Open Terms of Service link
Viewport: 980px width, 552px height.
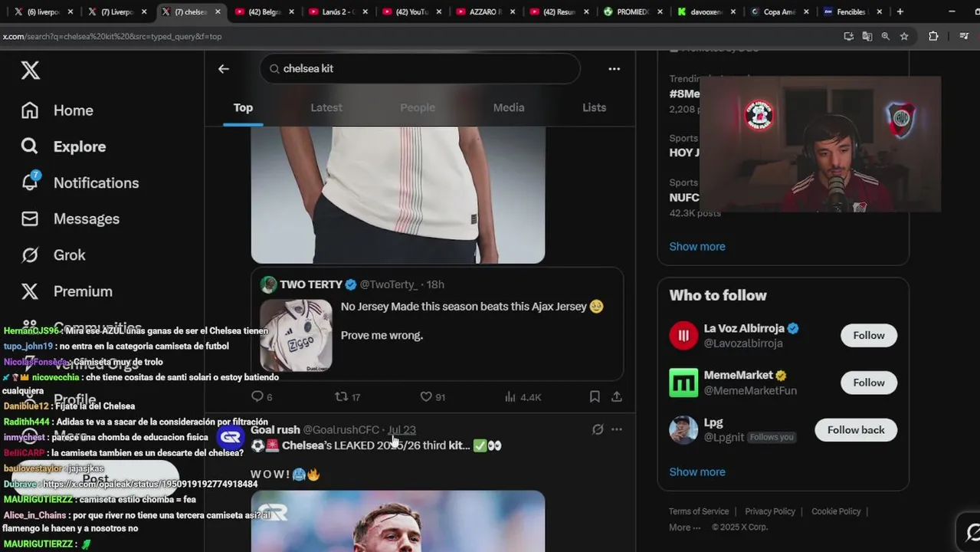coord(699,511)
